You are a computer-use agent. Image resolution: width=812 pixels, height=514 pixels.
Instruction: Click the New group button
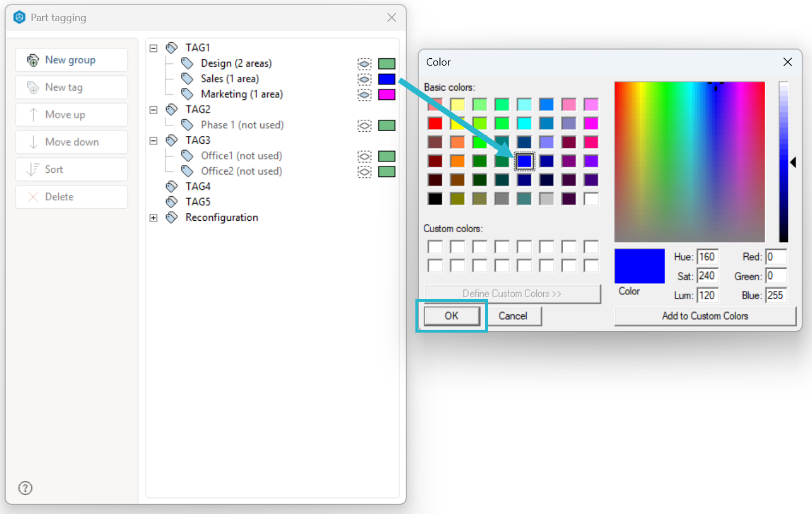71,60
